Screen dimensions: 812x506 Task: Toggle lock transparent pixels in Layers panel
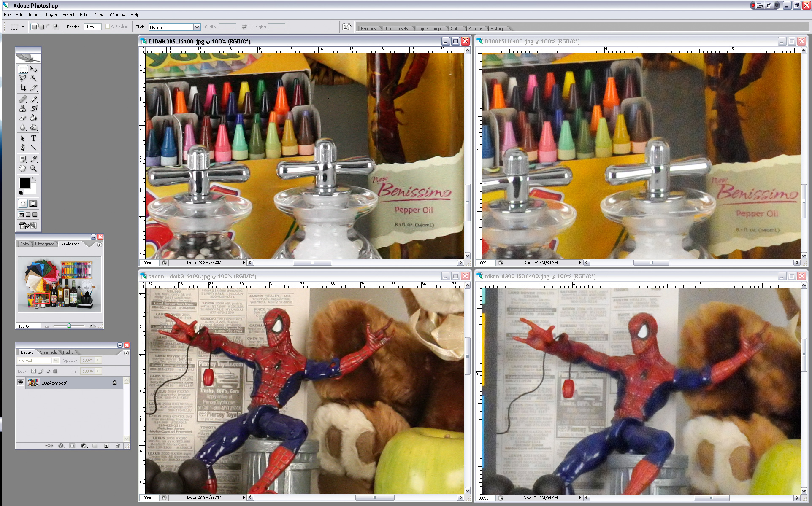coord(33,371)
